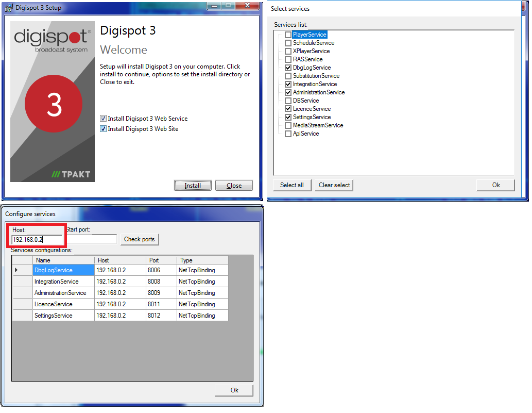
Task: Check the ApiService checkbox
Action: (288, 134)
